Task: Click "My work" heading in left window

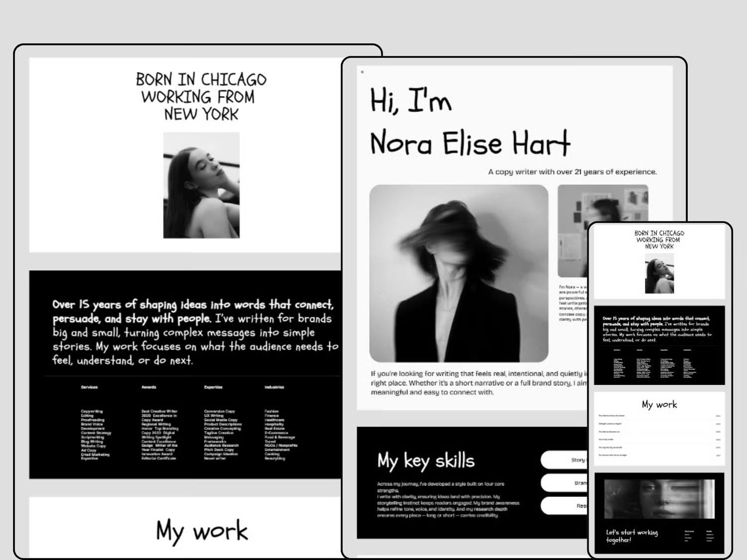Action: (202, 531)
